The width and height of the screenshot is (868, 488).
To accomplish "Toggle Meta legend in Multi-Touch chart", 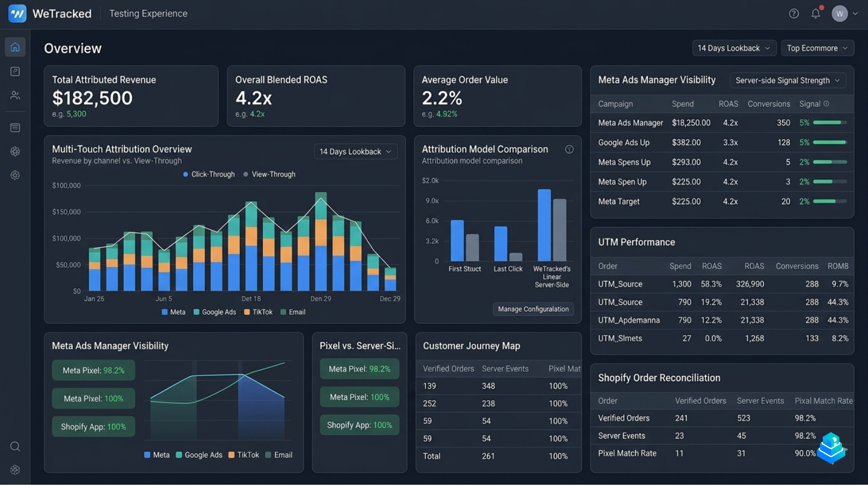I will [x=174, y=312].
